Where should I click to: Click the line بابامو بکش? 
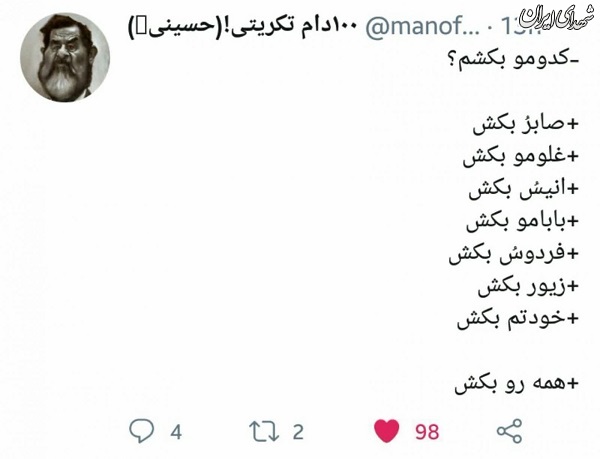point(523,221)
